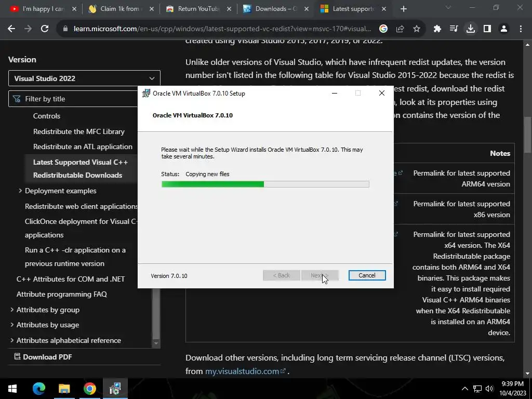This screenshot has width=532, height=399.
Task: Close the 'Claim 1k from' tab
Action: pyautogui.click(x=152, y=9)
